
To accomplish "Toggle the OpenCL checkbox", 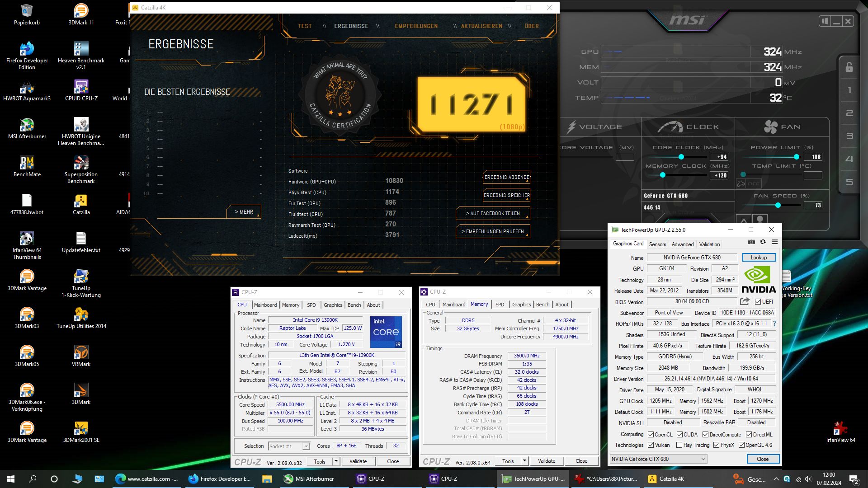I will click(651, 435).
